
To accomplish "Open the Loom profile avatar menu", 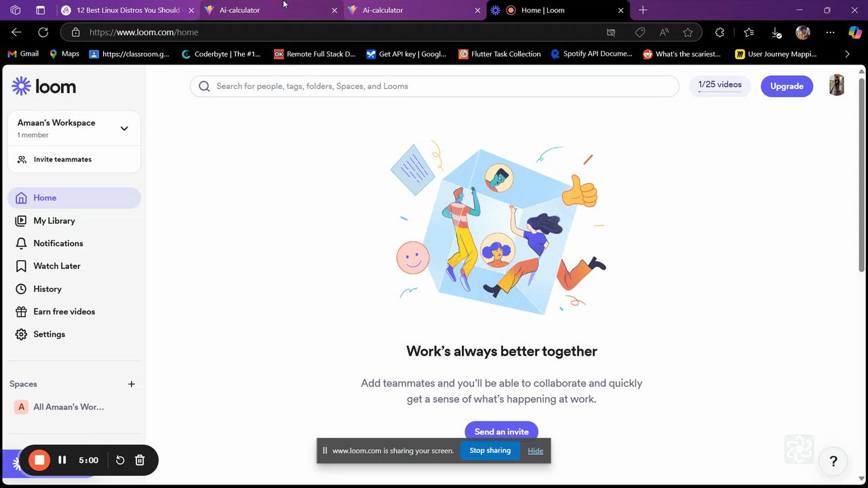I will 837,85.
